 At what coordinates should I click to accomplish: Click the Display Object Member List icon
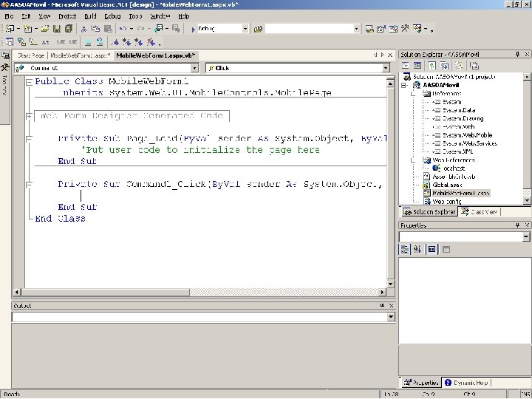[10, 42]
